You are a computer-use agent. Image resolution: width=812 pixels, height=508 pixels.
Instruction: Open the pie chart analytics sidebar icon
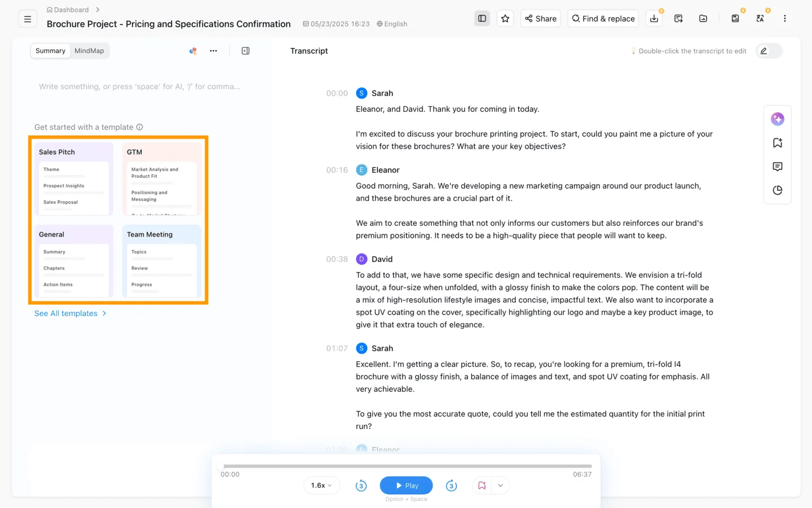tap(778, 190)
